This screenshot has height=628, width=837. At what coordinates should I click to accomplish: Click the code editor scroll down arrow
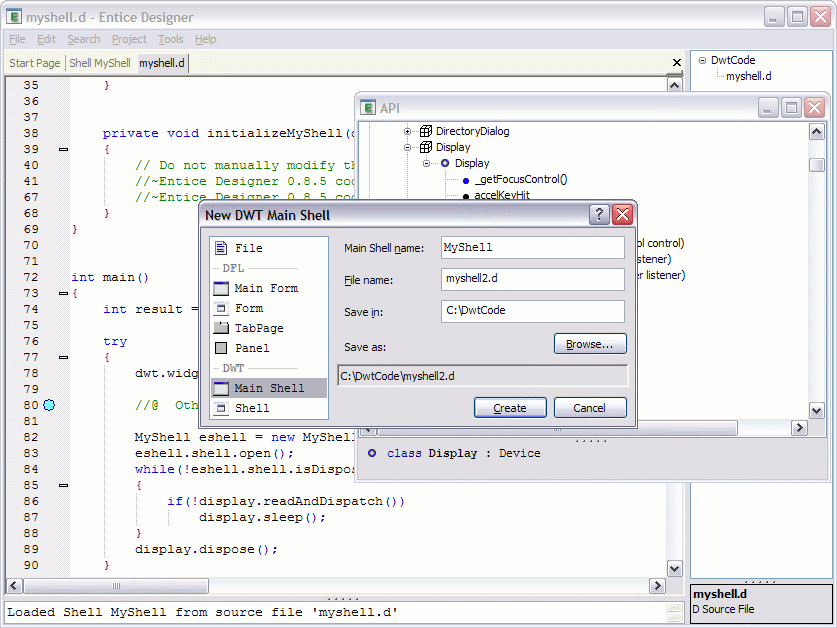675,569
